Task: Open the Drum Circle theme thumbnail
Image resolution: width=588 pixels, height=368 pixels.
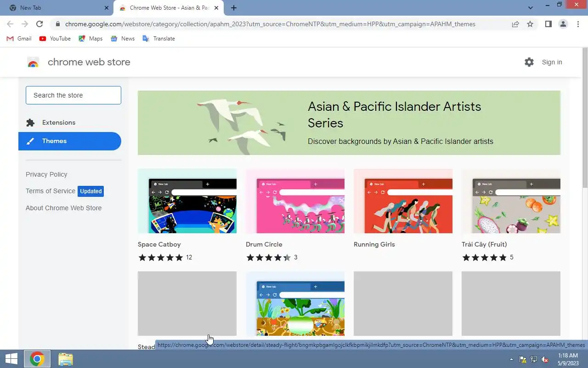Action: [x=295, y=201]
